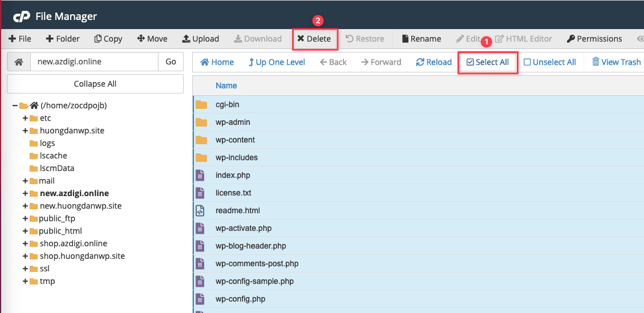The image size is (644, 313).
Task: Expand the mail folder in sidebar
Action: pyautogui.click(x=25, y=181)
